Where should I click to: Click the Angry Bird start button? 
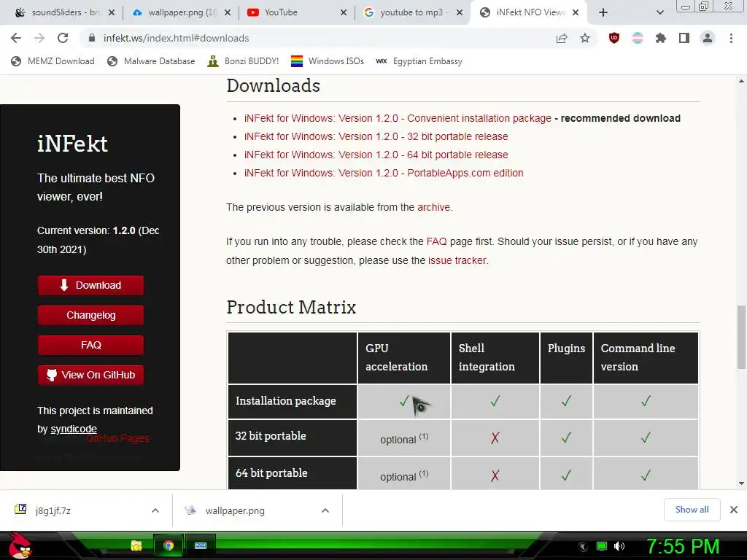pyautogui.click(x=20, y=545)
